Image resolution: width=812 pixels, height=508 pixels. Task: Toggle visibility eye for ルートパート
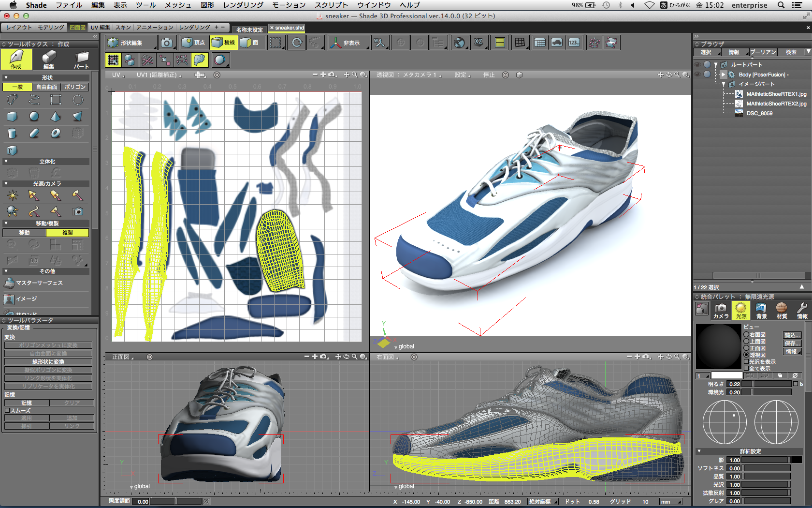coord(697,64)
